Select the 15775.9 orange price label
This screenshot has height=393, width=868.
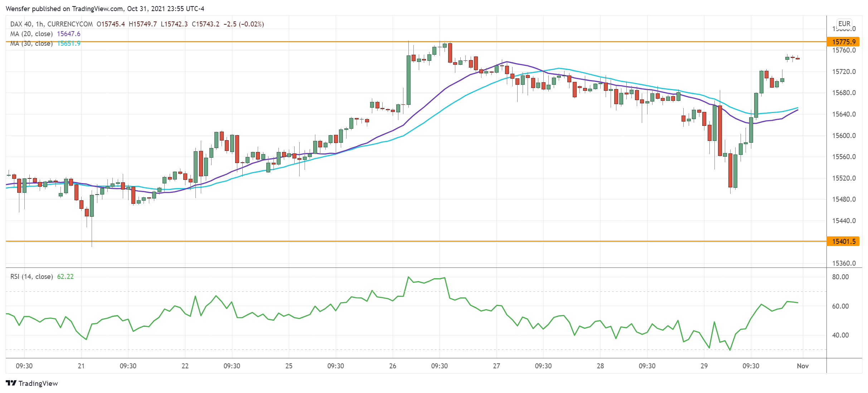coord(843,42)
